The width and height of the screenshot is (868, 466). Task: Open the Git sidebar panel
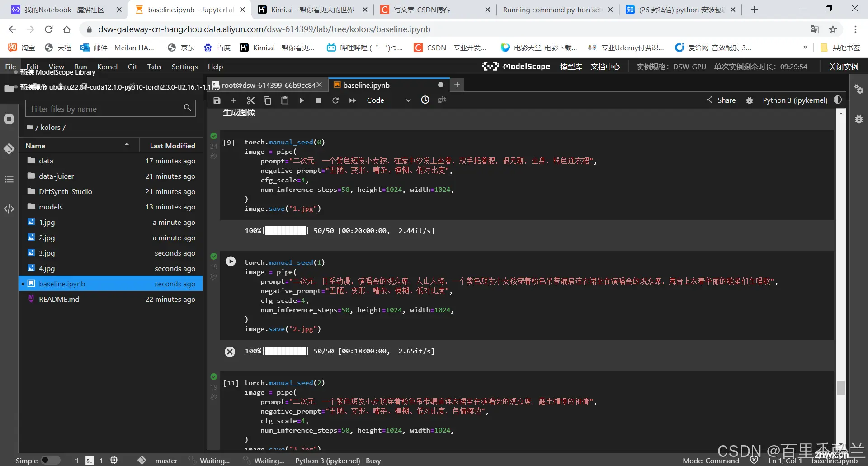(9, 149)
